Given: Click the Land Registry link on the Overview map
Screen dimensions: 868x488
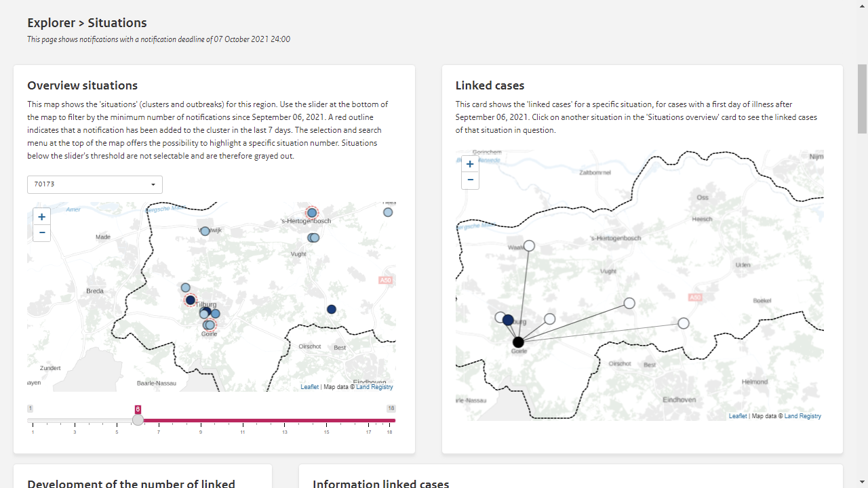Looking at the screenshot, I should click(x=375, y=386).
